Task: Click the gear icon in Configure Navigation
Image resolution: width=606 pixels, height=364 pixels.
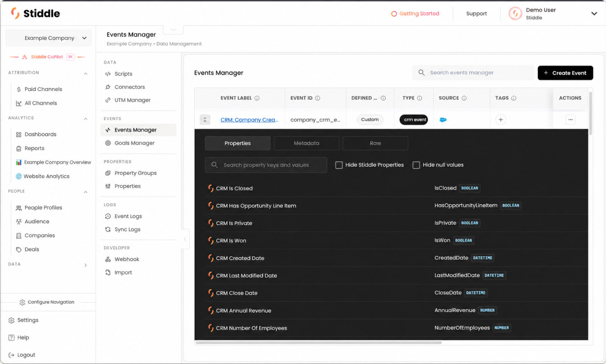Action: [22, 302]
